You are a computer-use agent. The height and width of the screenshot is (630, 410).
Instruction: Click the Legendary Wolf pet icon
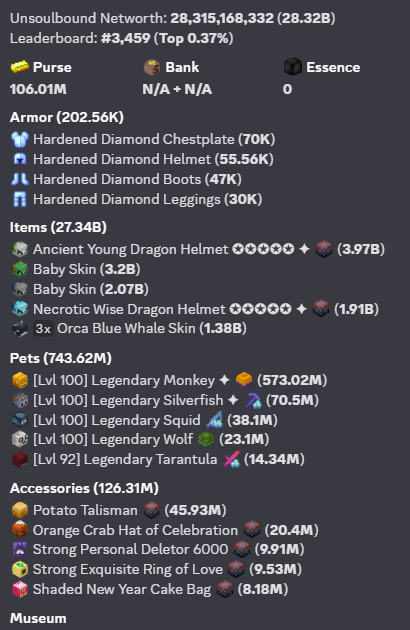pos(20,439)
